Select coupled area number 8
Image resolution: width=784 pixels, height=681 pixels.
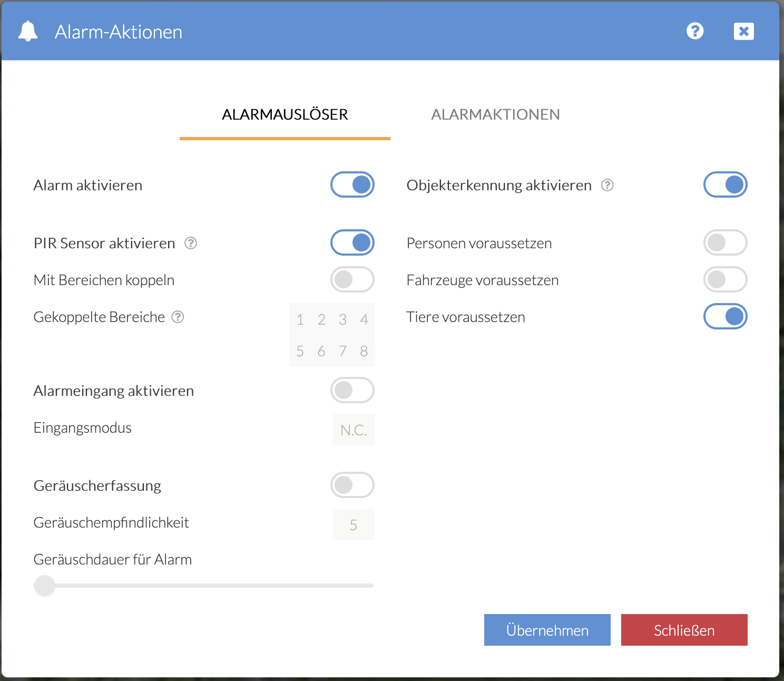click(x=364, y=351)
